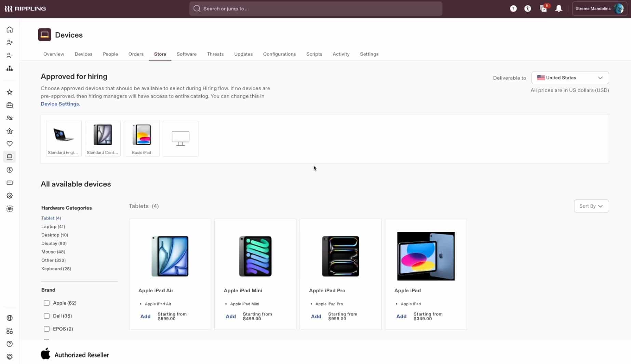The height and width of the screenshot is (364, 631).
Task: Click the briefcase icon in the sidebar
Action: pos(10,105)
